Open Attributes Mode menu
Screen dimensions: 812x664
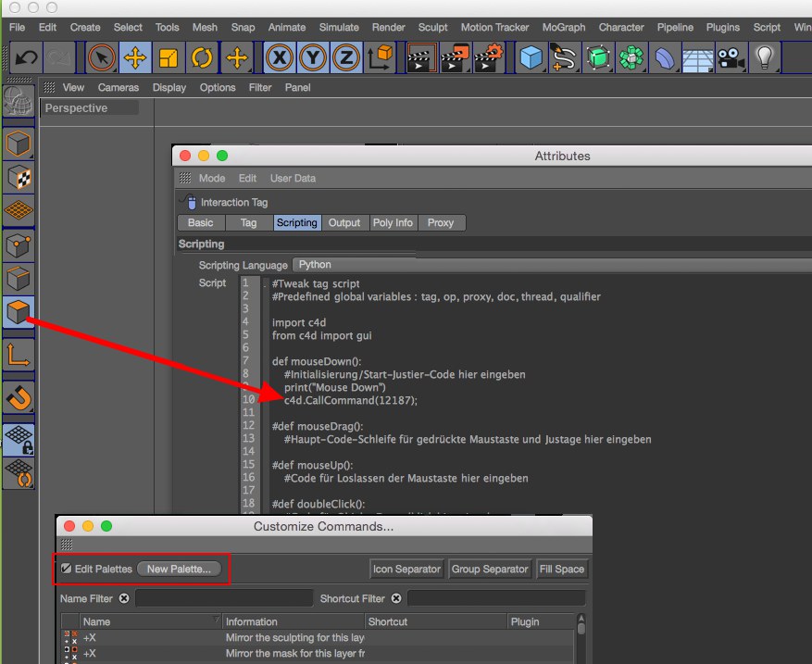(212, 178)
